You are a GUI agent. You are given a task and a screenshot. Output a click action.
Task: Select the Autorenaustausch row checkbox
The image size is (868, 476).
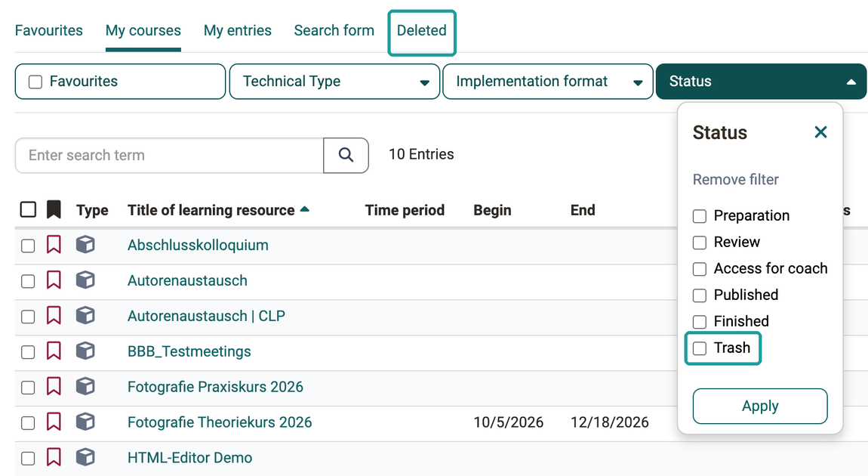coord(28,281)
